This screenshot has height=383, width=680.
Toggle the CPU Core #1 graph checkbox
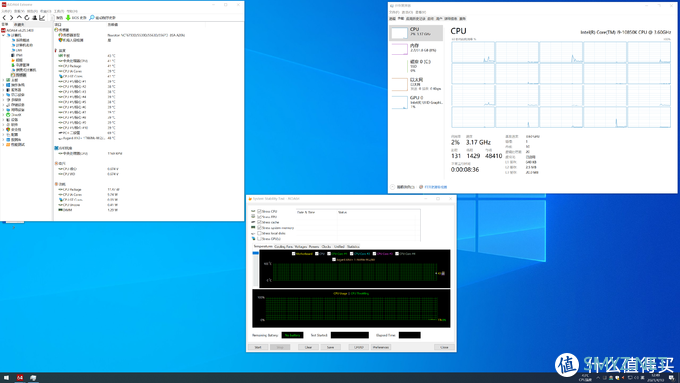pos(329,254)
